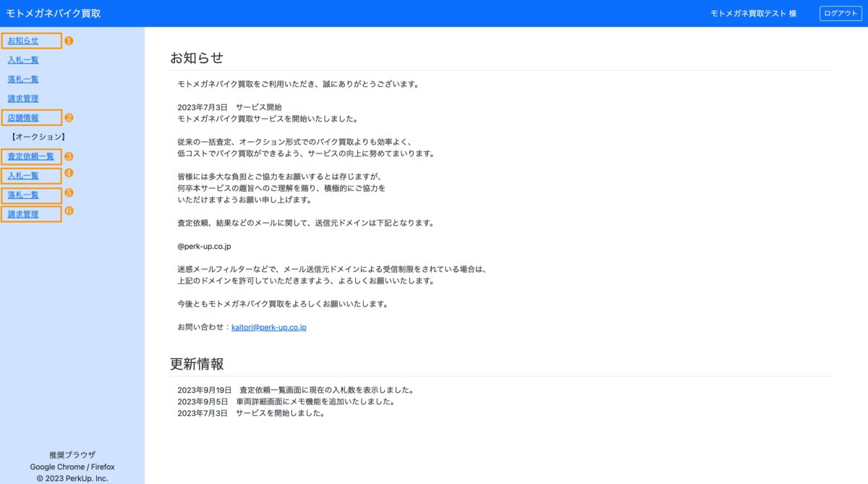Open 落札一覧 under the オークション heading
The height and width of the screenshot is (484, 868).
23,195
